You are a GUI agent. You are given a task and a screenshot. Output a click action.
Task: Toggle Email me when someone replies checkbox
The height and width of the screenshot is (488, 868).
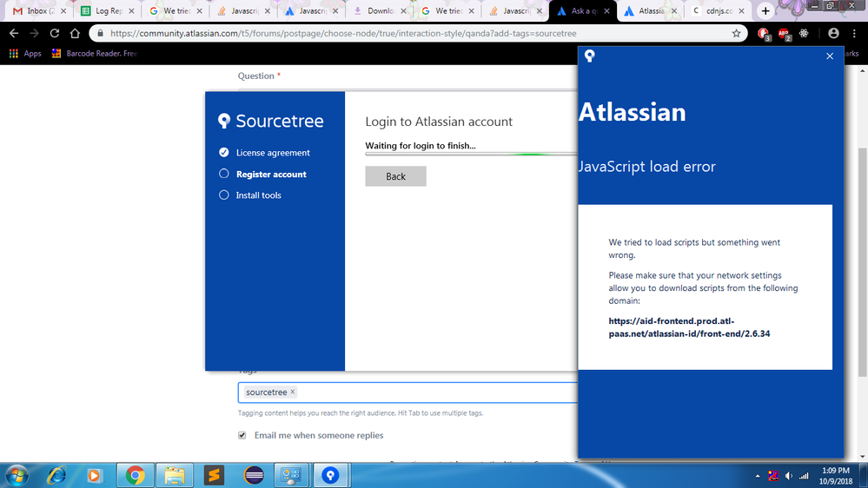point(242,435)
